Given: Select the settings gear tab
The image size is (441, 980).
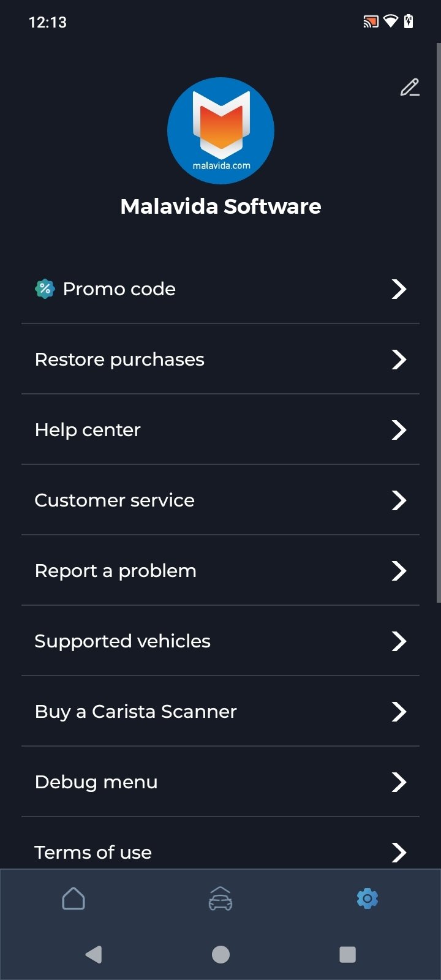Looking at the screenshot, I should coord(367,899).
